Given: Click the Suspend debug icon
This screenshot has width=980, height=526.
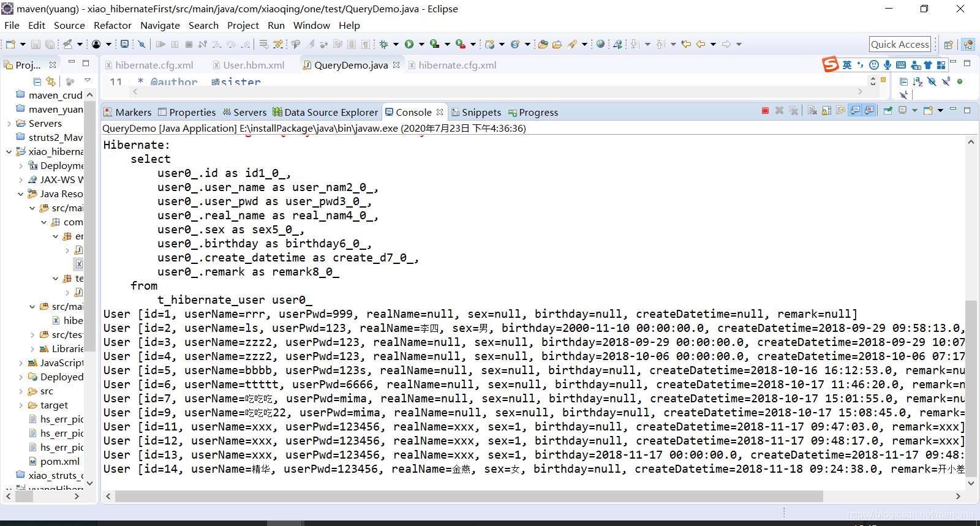Looking at the screenshot, I should pyautogui.click(x=175, y=44).
